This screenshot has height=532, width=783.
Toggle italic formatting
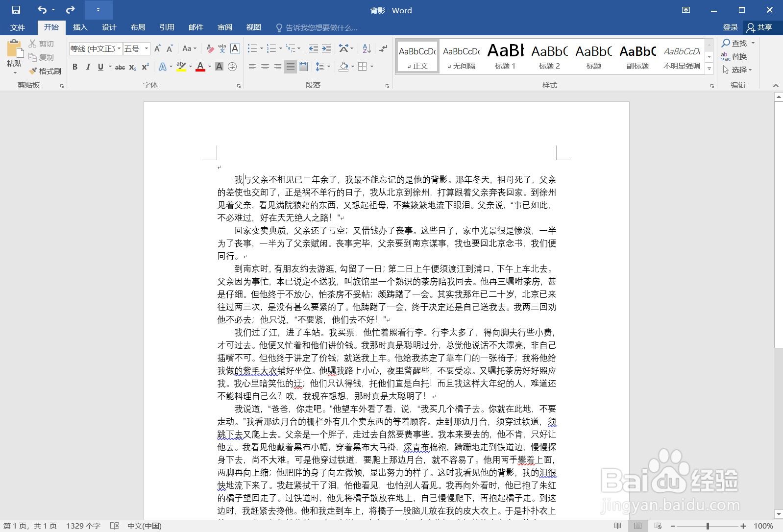[x=88, y=67]
